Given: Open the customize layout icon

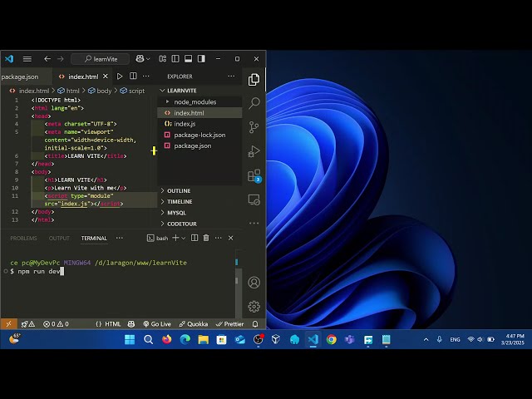Looking at the screenshot, I should click(x=163, y=59).
